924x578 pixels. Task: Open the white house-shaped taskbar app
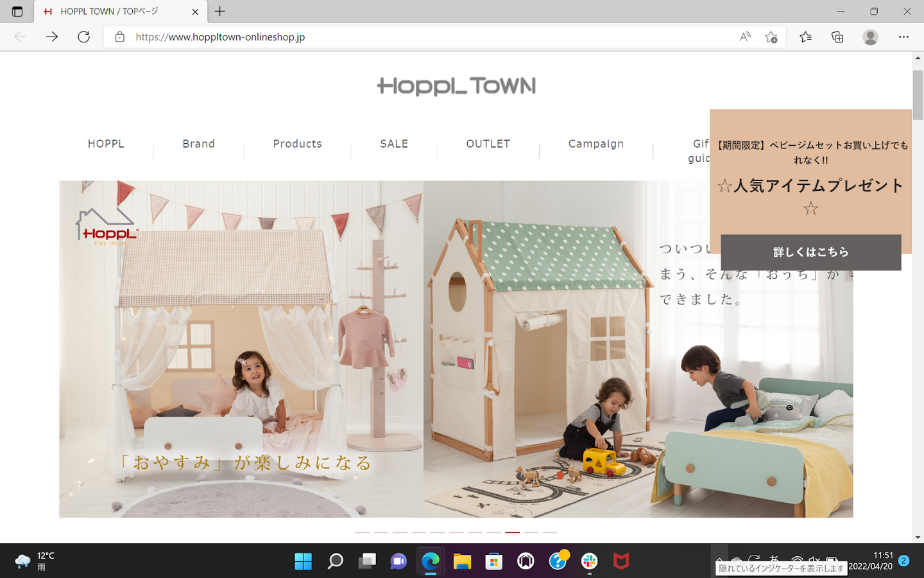pyautogui.click(x=526, y=561)
